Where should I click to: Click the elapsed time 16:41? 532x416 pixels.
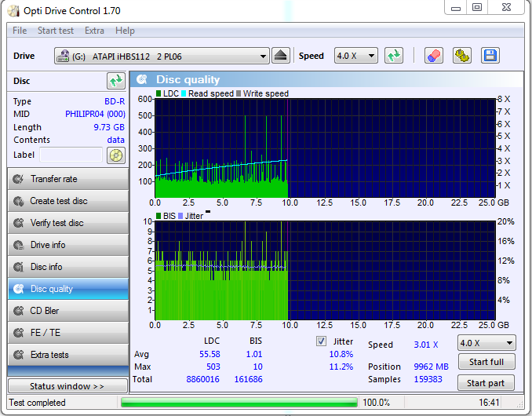pyautogui.click(x=489, y=403)
